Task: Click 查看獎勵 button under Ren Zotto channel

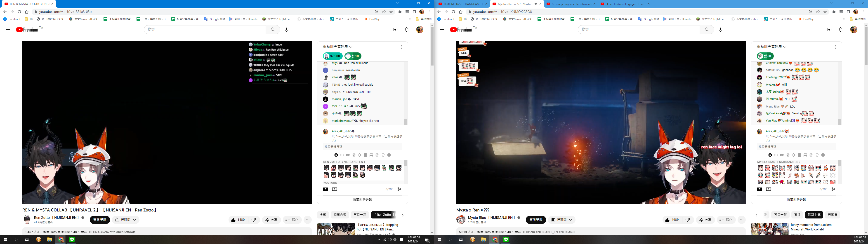Action: tap(100, 220)
